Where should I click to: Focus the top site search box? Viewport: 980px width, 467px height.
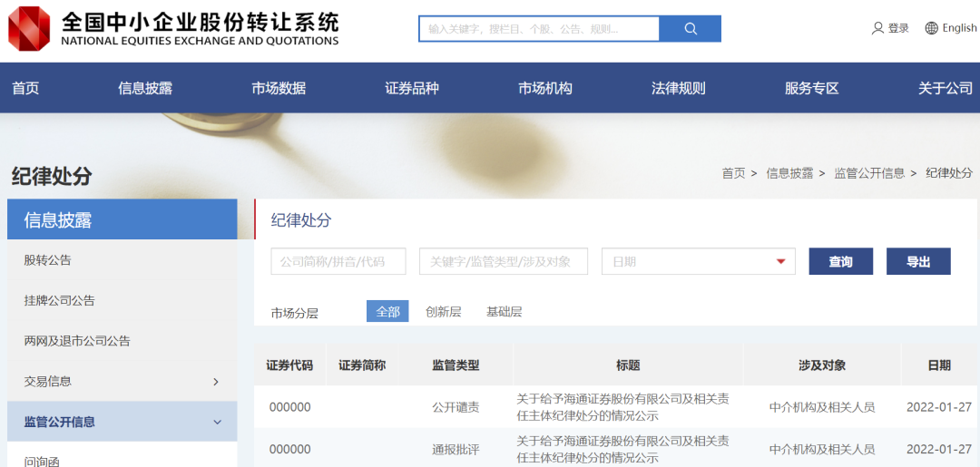[x=539, y=29]
